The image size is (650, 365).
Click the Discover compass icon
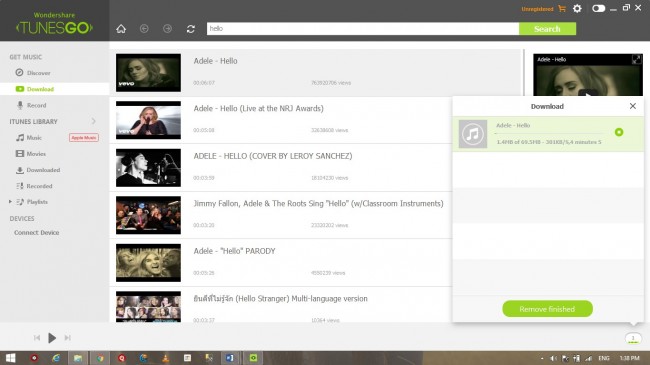pyautogui.click(x=19, y=73)
